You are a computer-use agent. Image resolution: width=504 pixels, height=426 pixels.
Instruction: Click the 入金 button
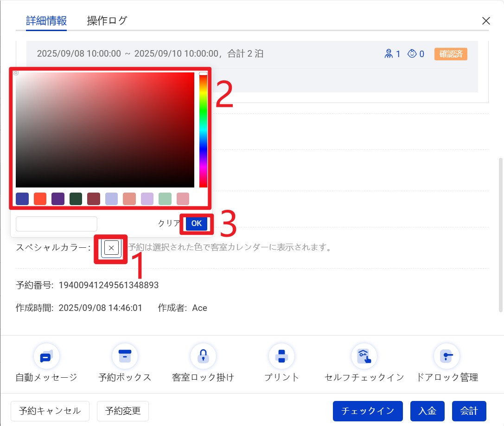pos(427,411)
